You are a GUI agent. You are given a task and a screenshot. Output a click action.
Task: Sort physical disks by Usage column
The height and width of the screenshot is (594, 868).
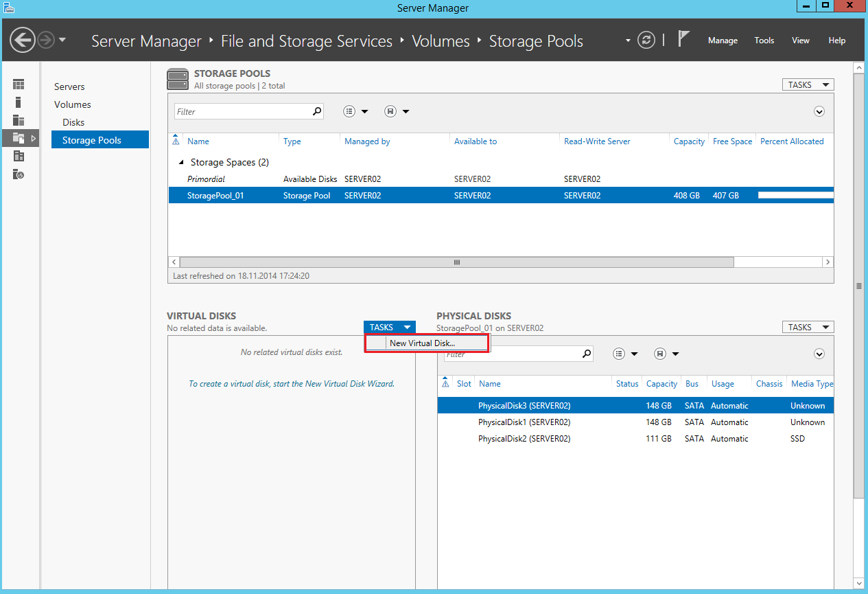click(723, 384)
